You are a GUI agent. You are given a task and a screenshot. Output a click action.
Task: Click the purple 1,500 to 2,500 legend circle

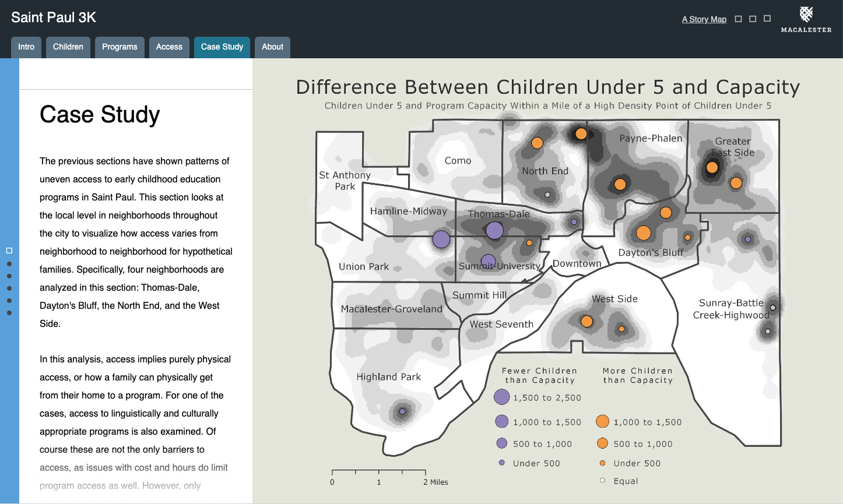click(501, 397)
